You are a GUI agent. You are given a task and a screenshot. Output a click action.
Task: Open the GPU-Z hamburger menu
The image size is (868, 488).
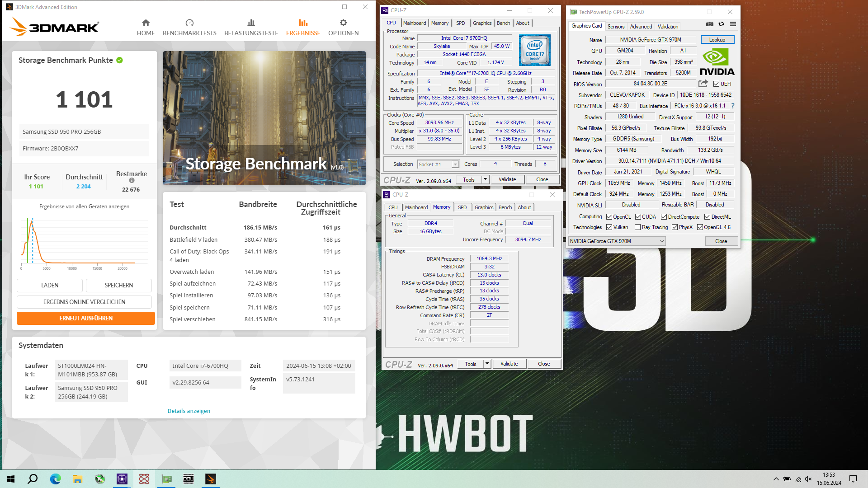733,24
